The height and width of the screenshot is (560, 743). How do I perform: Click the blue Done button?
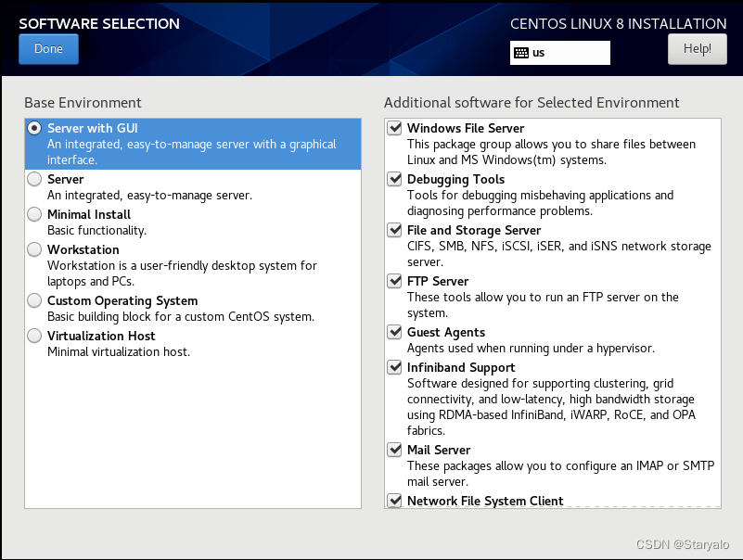click(x=49, y=49)
